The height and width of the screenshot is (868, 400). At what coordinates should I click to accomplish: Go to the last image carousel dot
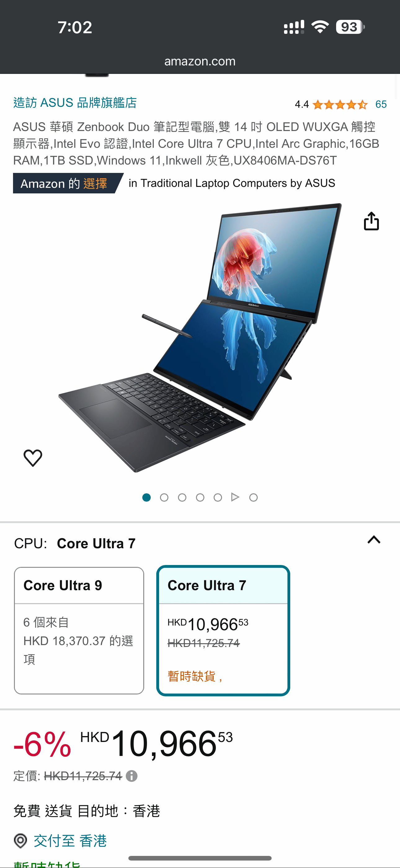click(x=254, y=497)
